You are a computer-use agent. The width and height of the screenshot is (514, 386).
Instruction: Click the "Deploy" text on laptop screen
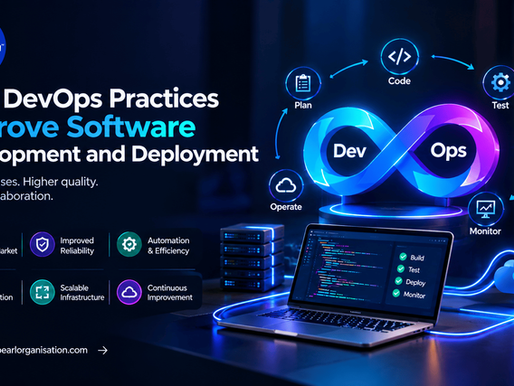click(x=415, y=282)
